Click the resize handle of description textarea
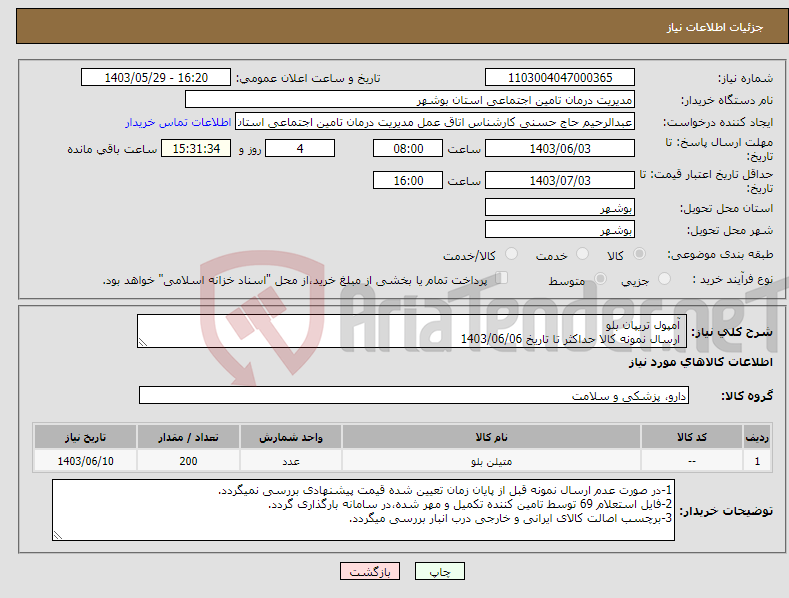The width and height of the screenshot is (789, 598). click(x=143, y=342)
